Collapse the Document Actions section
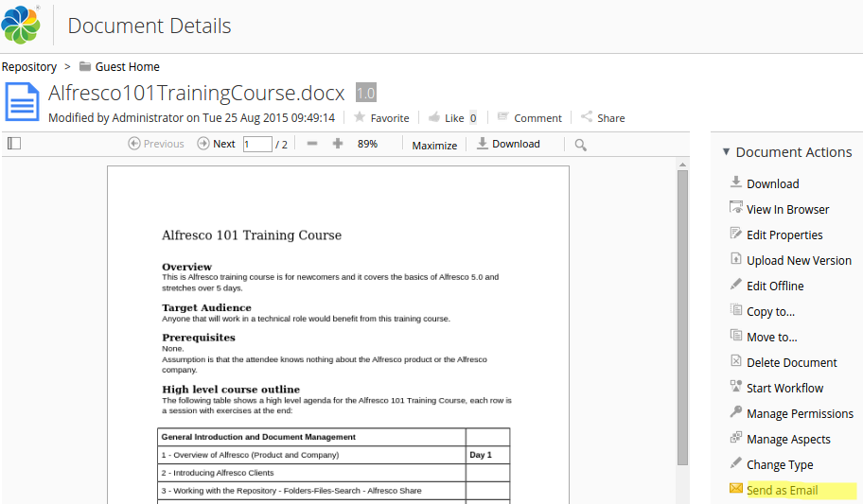The width and height of the screenshot is (863, 504). coord(726,152)
